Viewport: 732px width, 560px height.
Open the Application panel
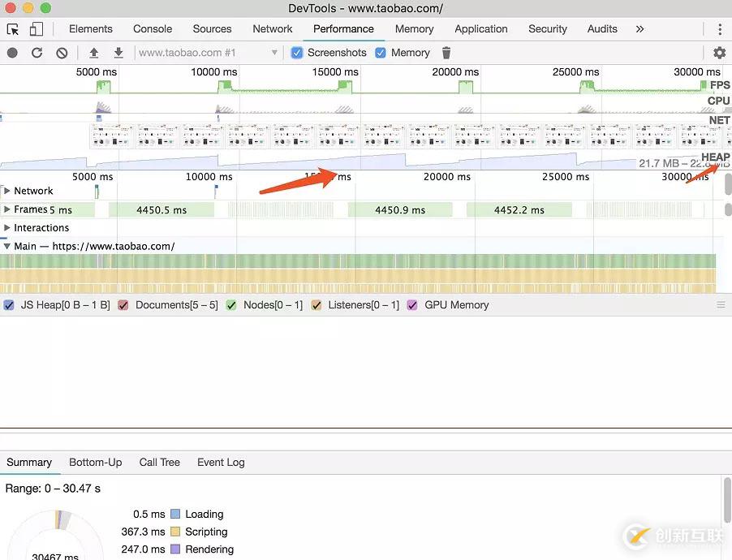tap(481, 29)
